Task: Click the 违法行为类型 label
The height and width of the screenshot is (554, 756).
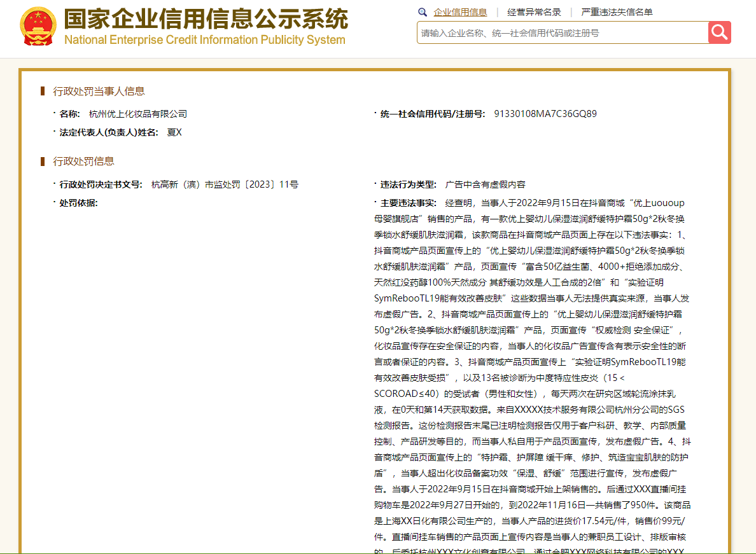Action: pyautogui.click(x=408, y=184)
